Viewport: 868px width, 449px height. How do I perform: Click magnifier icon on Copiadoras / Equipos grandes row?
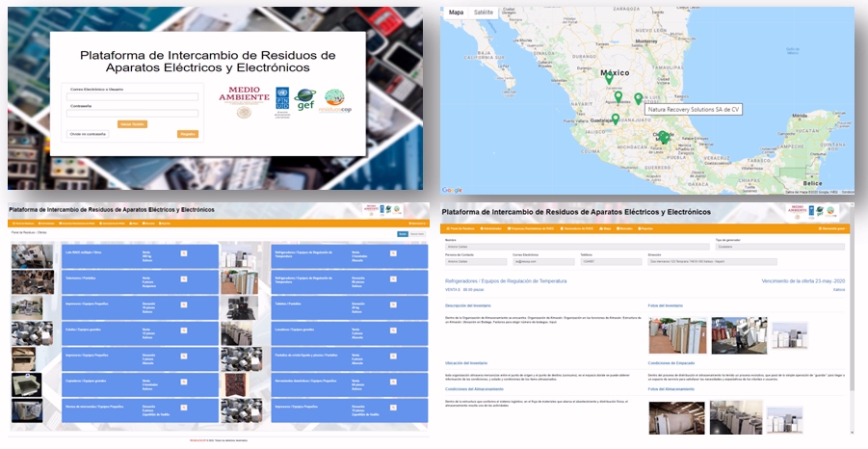tap(184, 383)
